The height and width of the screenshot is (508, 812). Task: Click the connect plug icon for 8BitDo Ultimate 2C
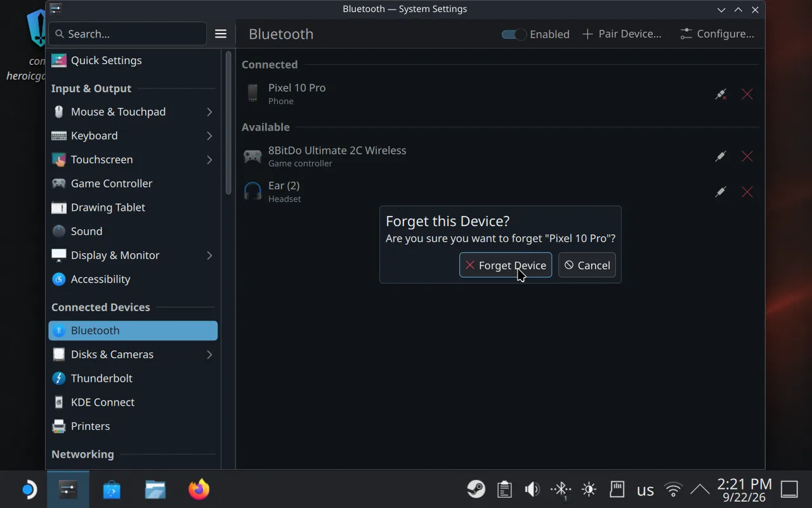721,156
